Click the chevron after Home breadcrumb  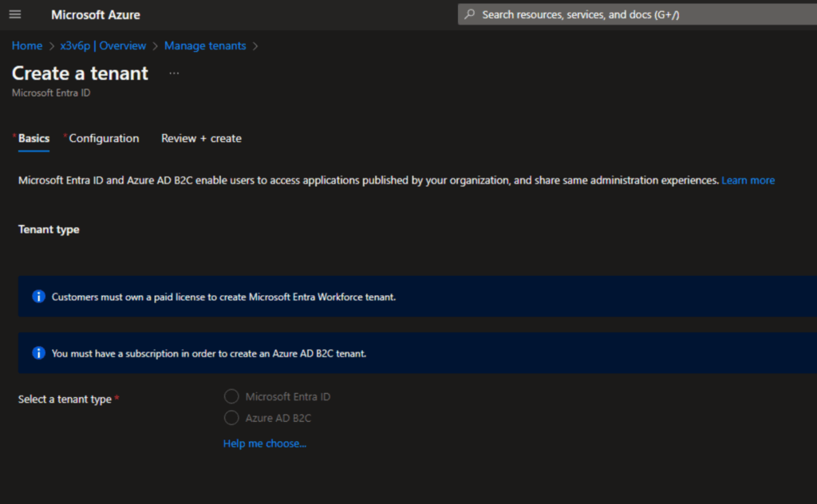[52, 46]
